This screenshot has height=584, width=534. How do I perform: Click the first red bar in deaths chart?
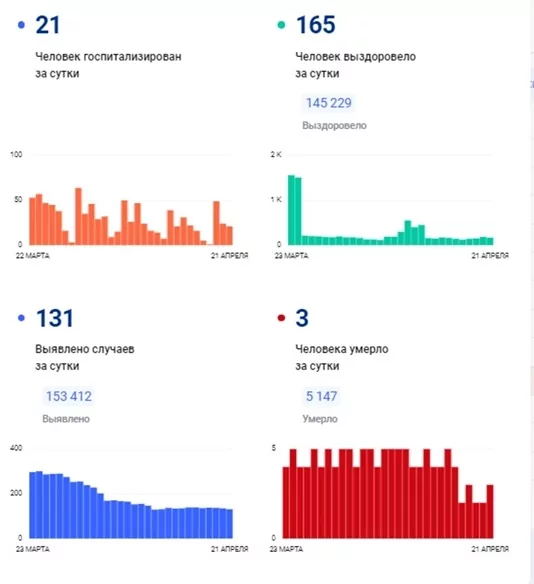point(286,502)
